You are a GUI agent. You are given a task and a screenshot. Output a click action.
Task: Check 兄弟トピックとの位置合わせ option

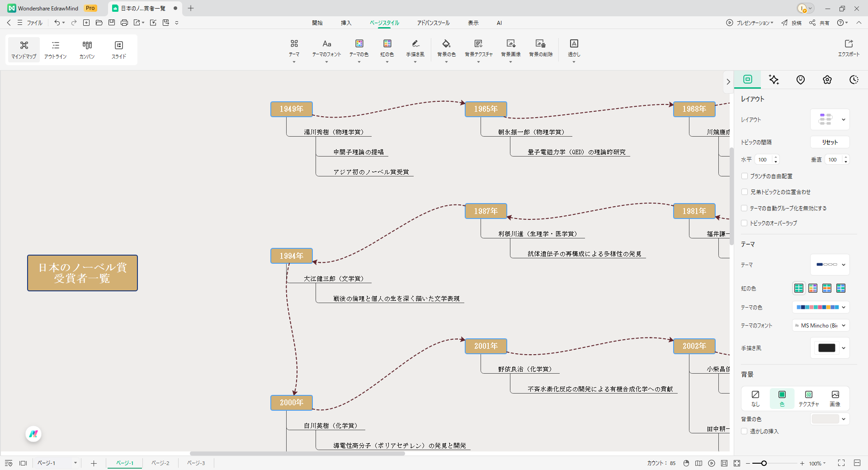point(745,192)
